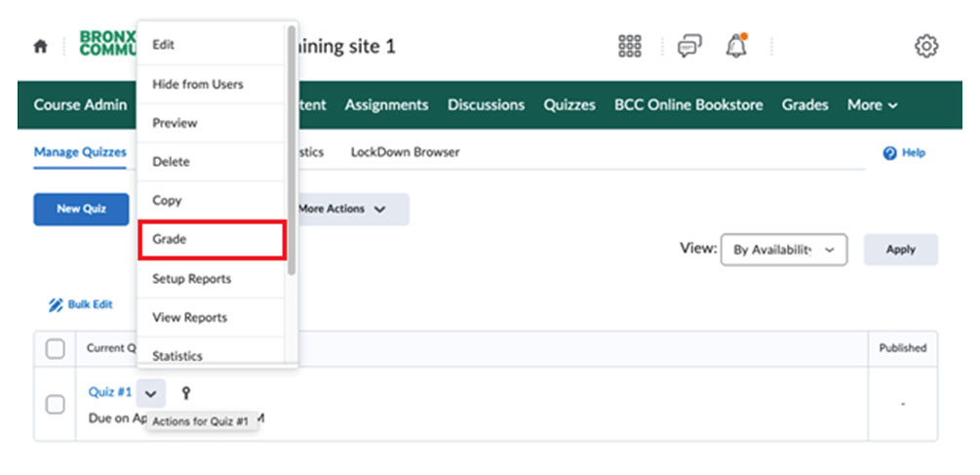
Task: Check notifications bell icon
Action: tap(735, 45)
